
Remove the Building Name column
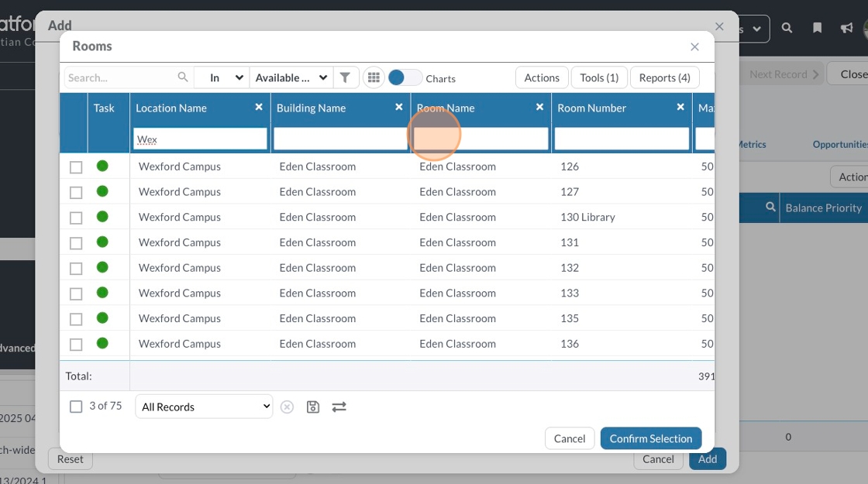(398, 108)
